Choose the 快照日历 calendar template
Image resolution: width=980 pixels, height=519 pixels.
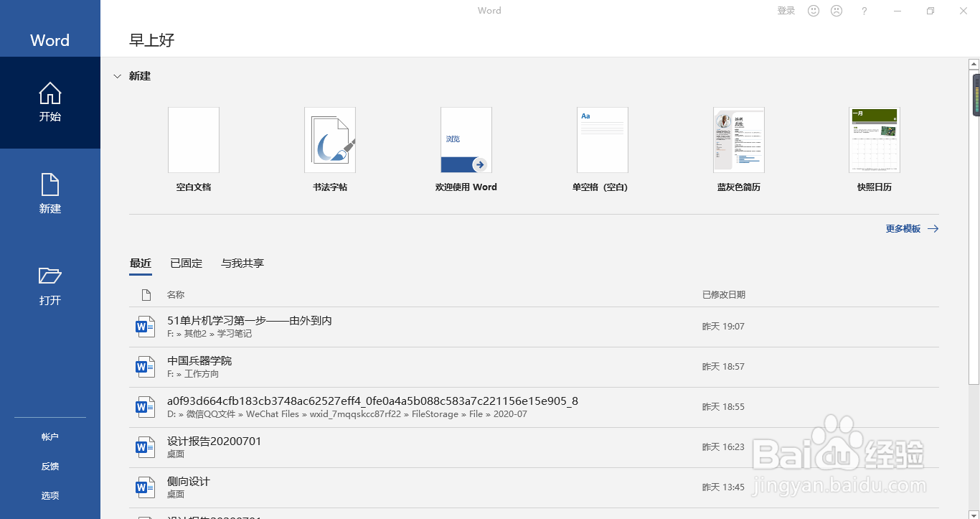pyautogui.click(x=875, y=140)
